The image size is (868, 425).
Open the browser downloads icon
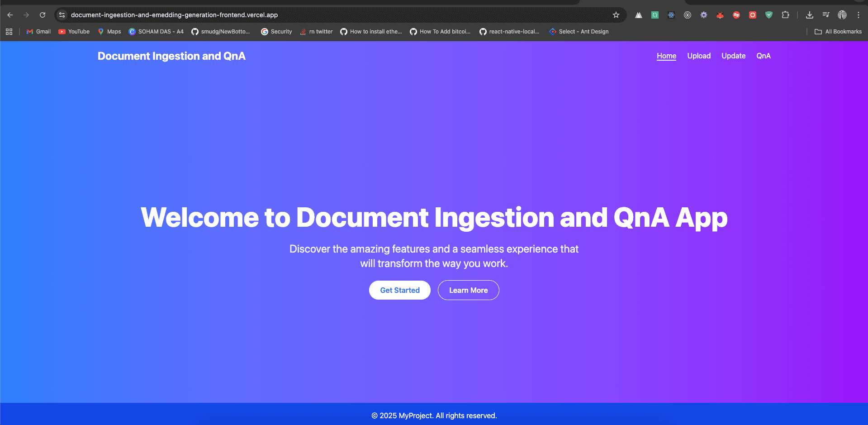[x=810, y=15]
